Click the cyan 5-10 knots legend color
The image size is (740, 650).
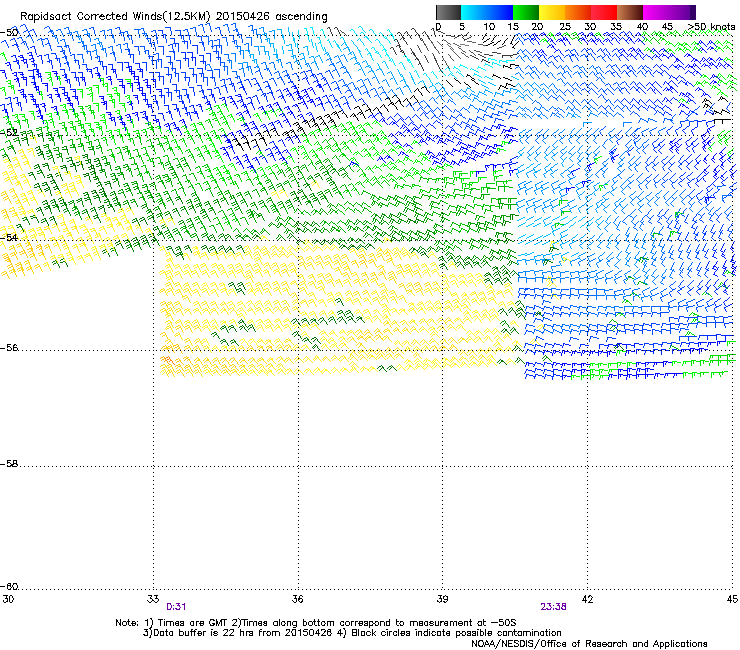point(474,12)
